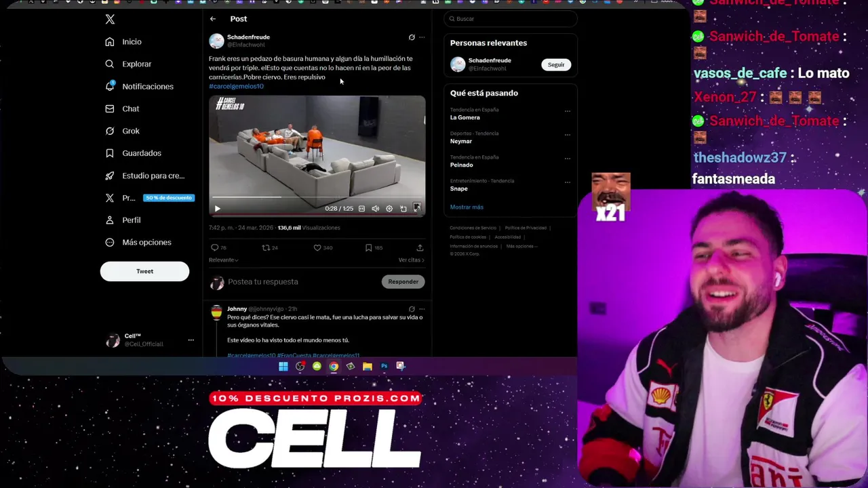Open the Relevante sort dropdown

pos(223,260)
